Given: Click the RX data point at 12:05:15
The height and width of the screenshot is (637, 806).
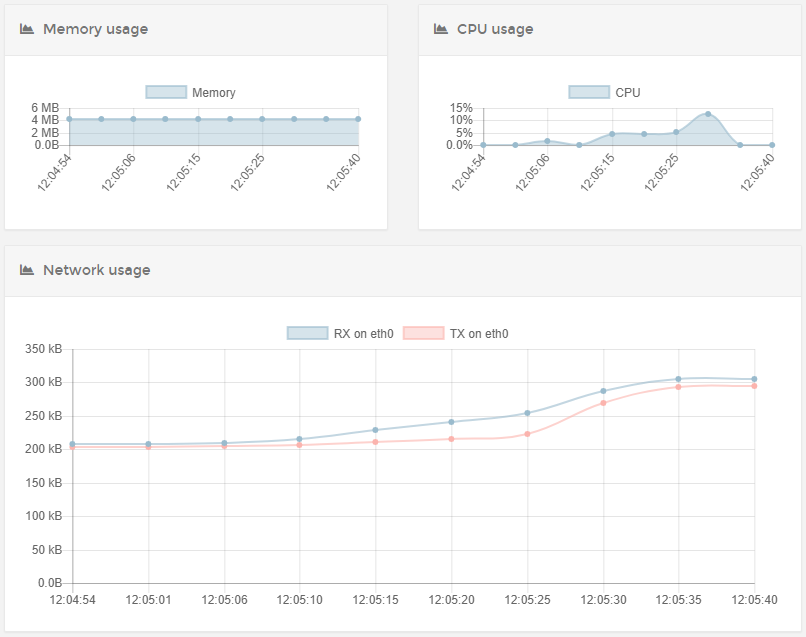Looking at the screenshot, I should coord(376,430).
